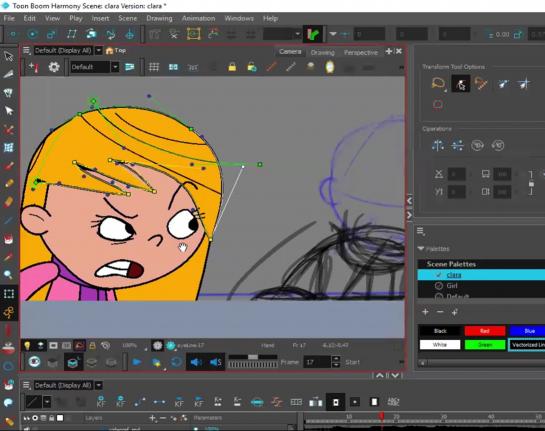545x431 pixels.
Task: Toggle the light table bulb icon
Action: [x=27, y=345]
